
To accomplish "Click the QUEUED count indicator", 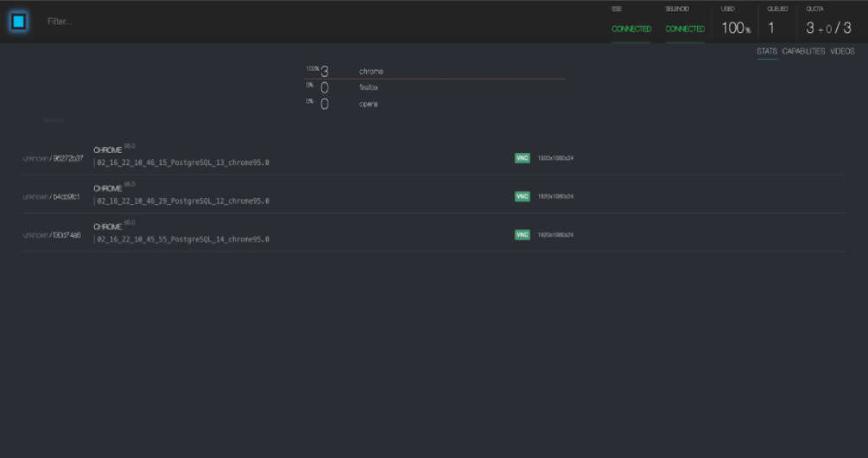I will [x=771, y=28].
